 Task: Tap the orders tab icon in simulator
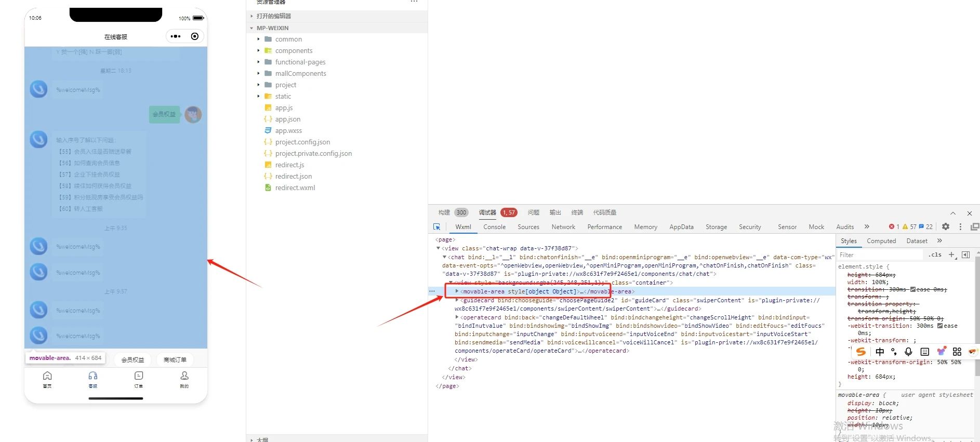pyautogui.click(x=139, y=376)
